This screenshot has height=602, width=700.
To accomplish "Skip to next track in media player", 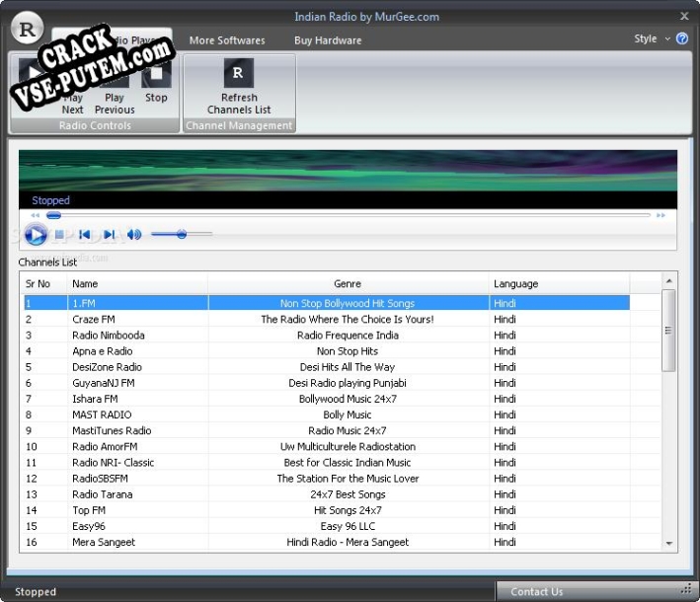I will (110, 235).
